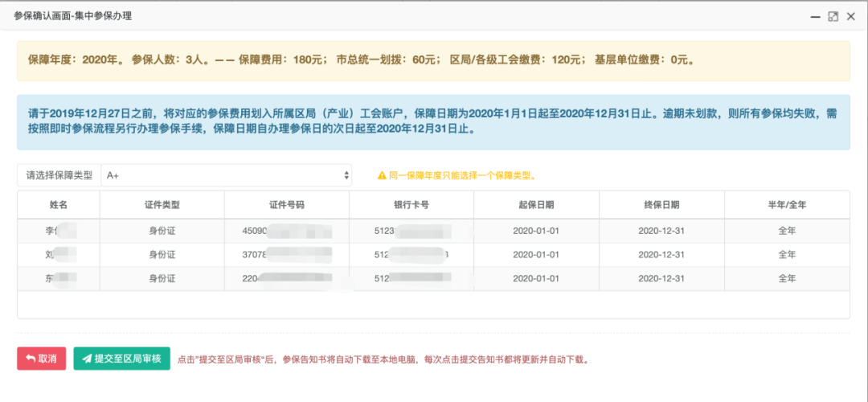Click the 姓名 column header

(59, 205)
